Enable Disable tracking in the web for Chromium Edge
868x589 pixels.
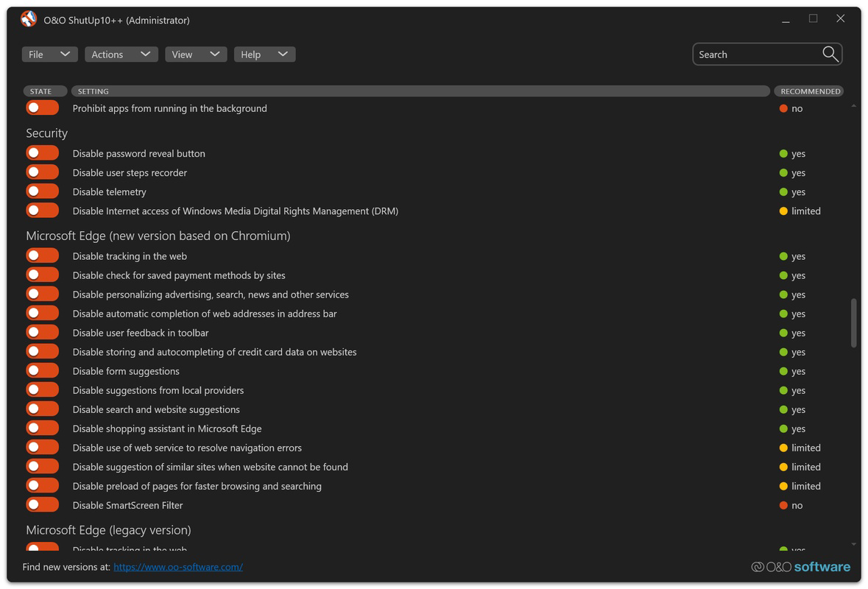click(x=42, y=255)
